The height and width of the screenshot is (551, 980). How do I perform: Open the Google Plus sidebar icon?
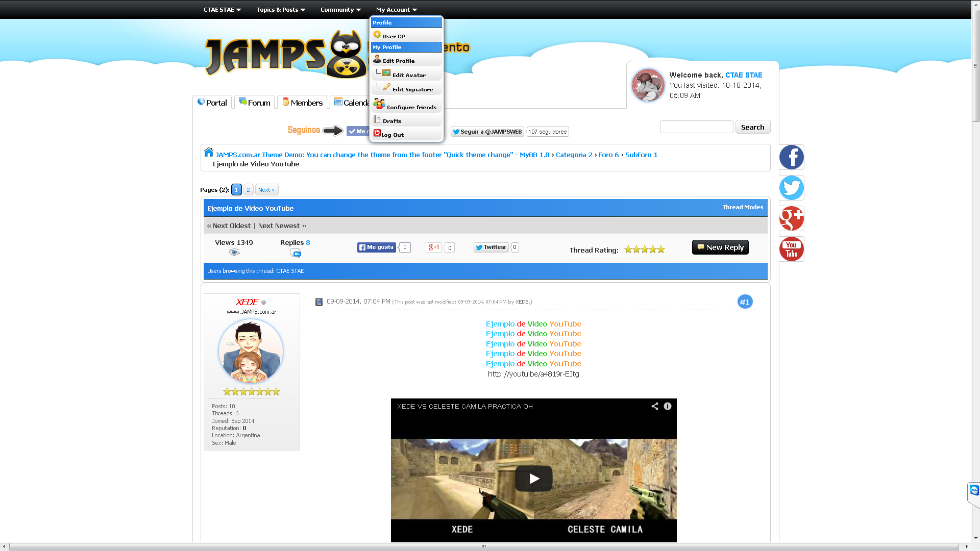791,218
